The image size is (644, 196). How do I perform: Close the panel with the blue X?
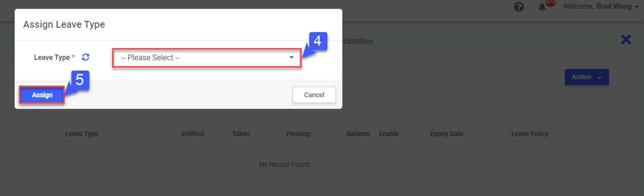[626, 40]
